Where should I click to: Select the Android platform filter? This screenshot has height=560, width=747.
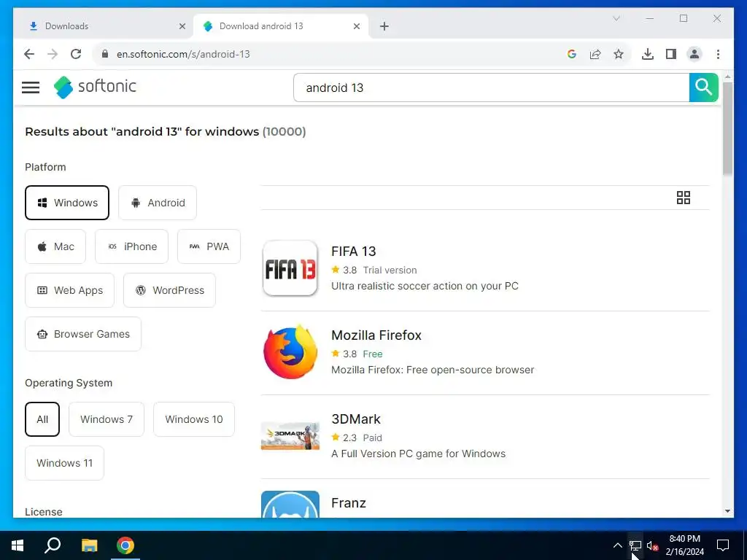[x=158, y=203]
